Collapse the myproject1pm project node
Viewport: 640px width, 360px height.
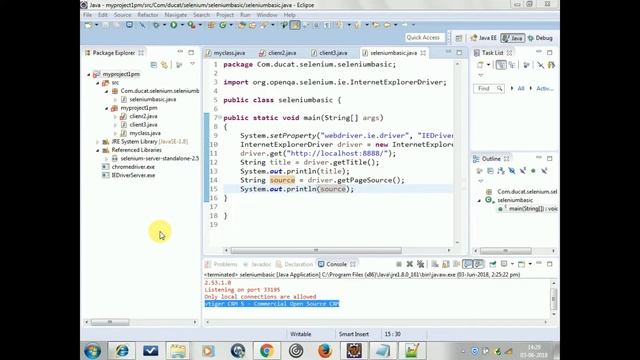pos(89,74)
